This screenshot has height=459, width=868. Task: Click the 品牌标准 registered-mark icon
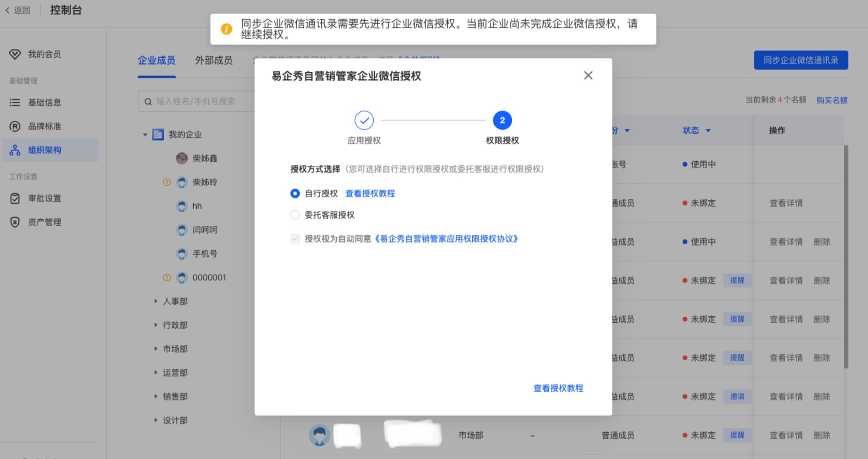(x=15, y=126)
